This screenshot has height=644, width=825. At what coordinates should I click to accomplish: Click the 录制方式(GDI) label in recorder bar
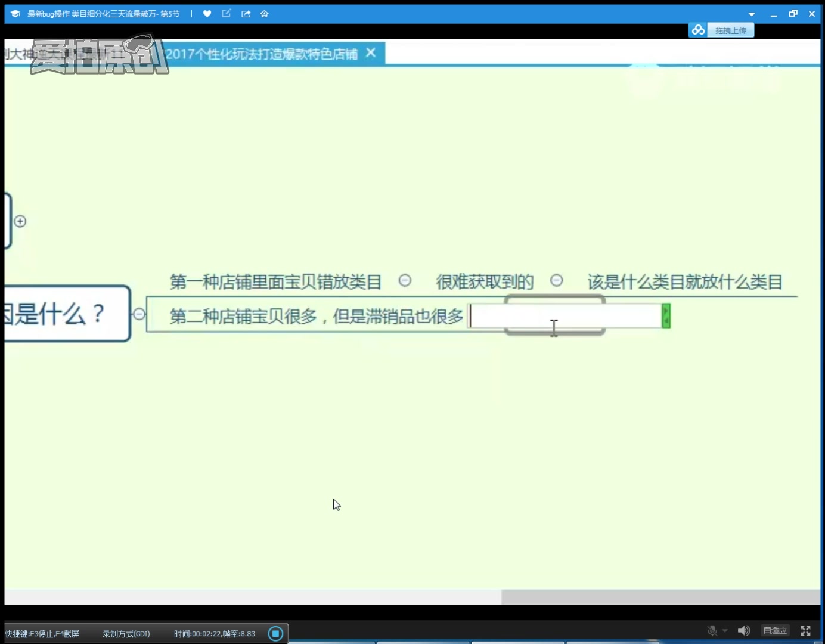[126, 634]
